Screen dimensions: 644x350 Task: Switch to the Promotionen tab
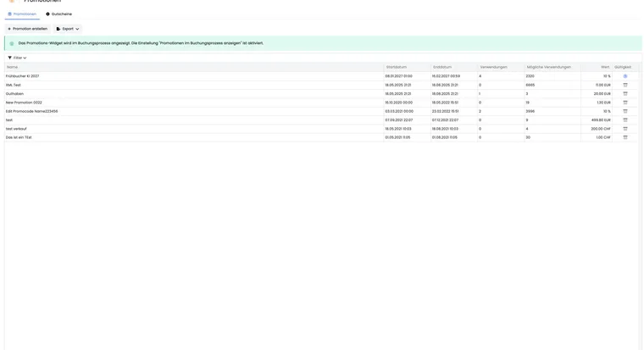22,14
